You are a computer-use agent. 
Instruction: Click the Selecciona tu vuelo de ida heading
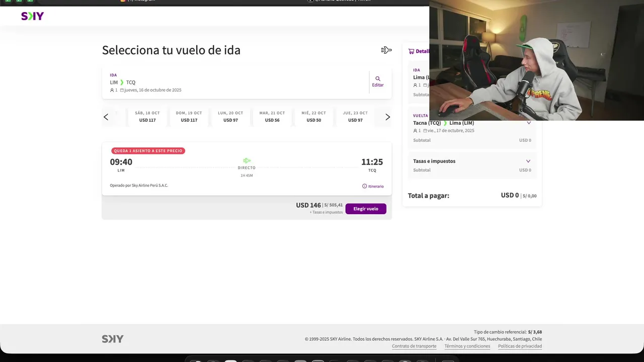pos(171,50)
